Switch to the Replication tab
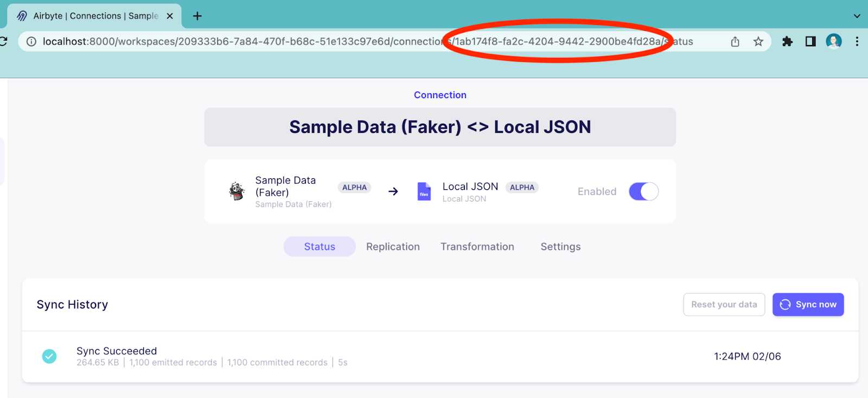 point(393,247)
